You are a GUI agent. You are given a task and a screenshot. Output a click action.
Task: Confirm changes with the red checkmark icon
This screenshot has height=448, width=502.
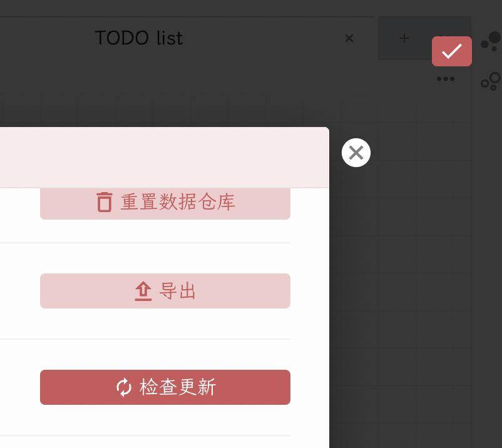tap(451, 51)
